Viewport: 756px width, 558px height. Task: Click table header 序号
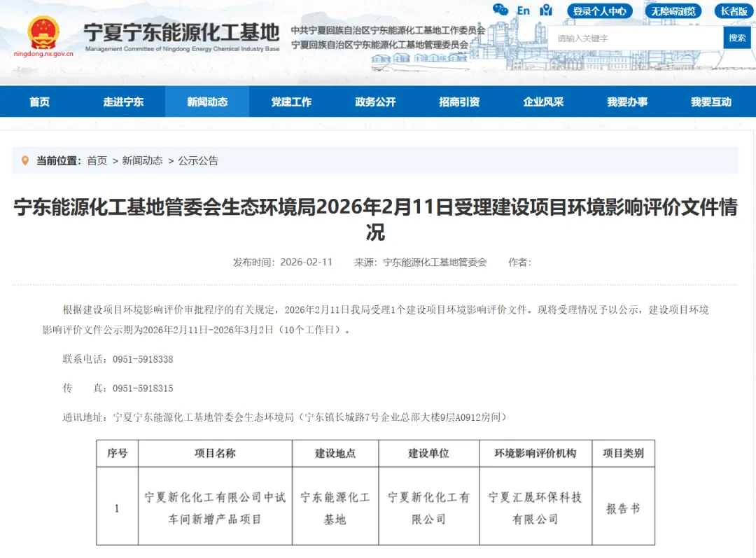point(117,454)
